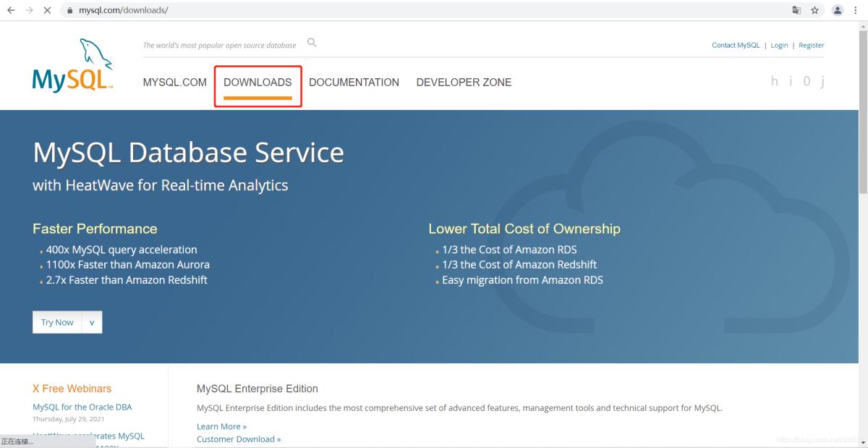Screen dimensions: 868x448
Task: Open the Register link
Action: pos(811,45)
